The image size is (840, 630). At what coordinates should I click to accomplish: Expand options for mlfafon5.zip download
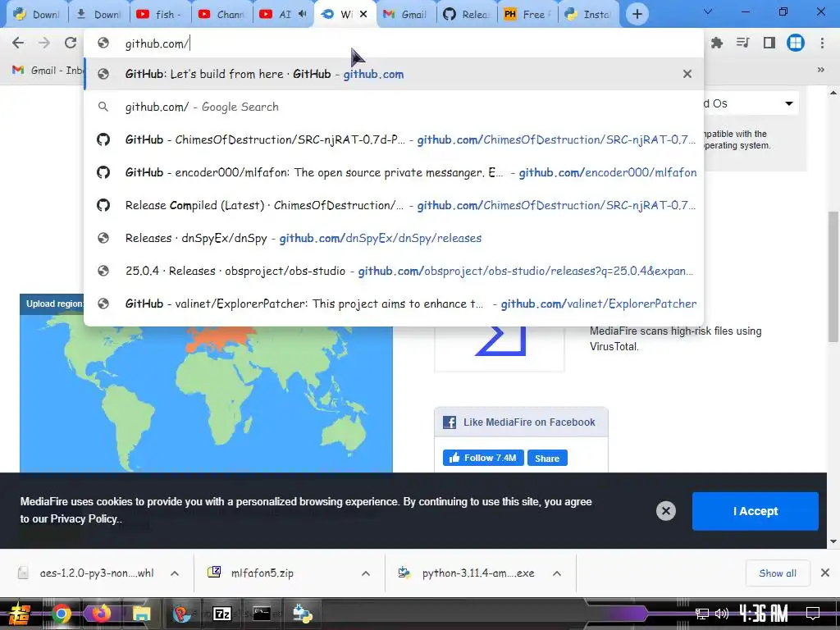366,573
